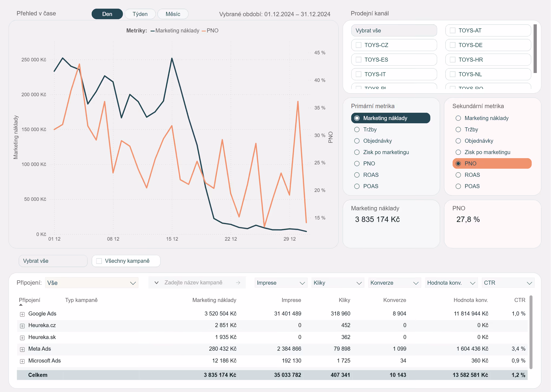Click the arrow icon in campaign search
Screen dimensions: 551x392
238,283
